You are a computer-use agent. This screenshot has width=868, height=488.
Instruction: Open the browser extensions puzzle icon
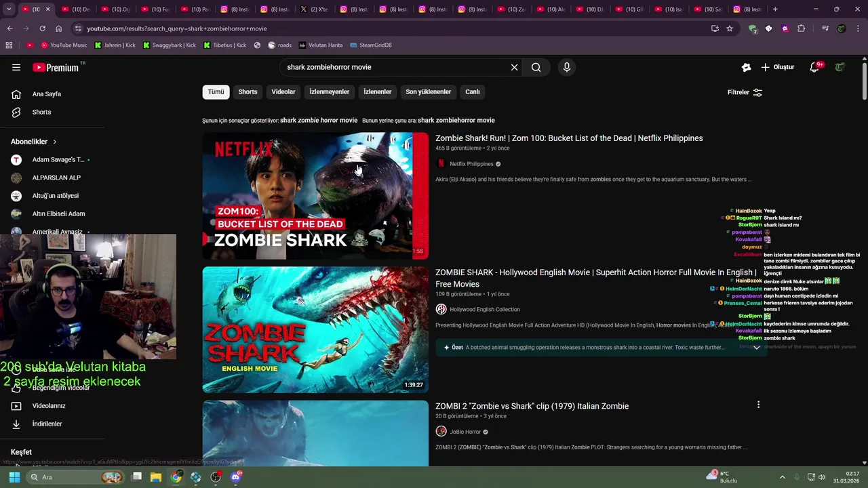pyautogui.click(x=801, y=28)
